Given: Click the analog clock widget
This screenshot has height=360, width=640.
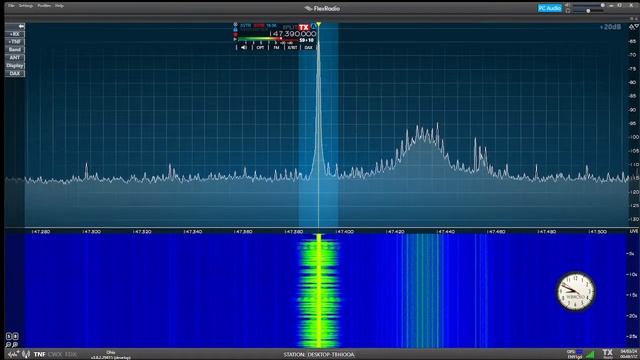Looking at the screenshot, I should click(x=576, y=291).
